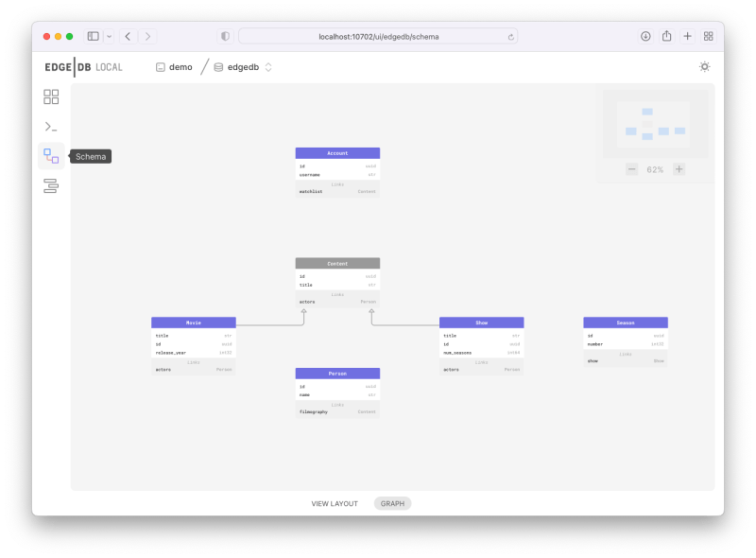
Task: Reload the page with the refresh icon
Action: point(510,37)
